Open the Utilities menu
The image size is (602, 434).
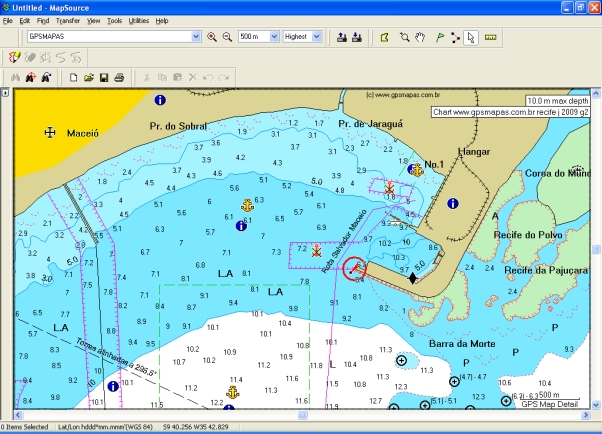pos(139,20)
